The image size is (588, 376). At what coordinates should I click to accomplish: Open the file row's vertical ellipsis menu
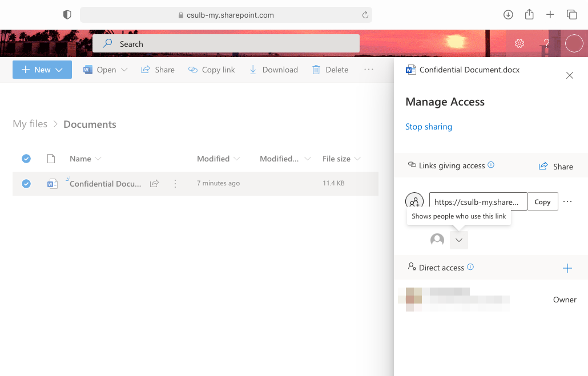175,184
